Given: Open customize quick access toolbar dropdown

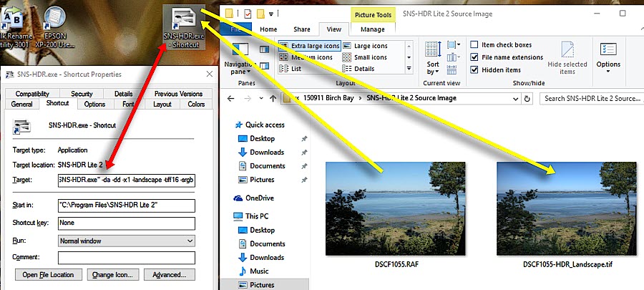Looking at the screenshot, I should coord(271,14).
